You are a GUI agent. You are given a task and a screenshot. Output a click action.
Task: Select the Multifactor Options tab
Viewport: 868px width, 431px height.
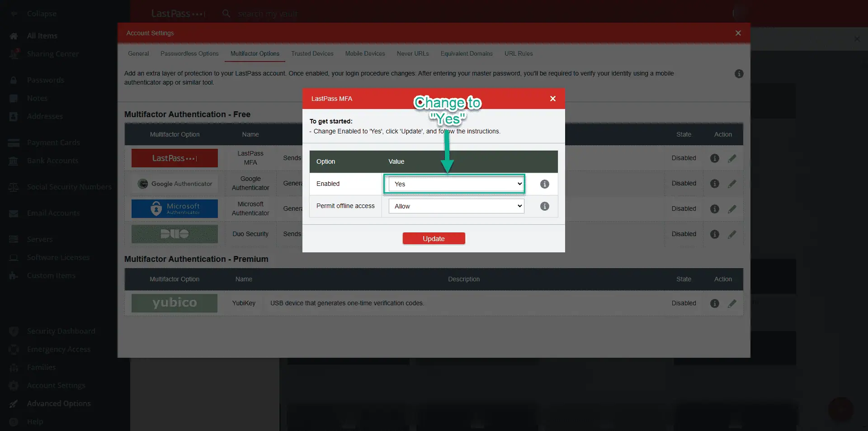coord(255,53)
